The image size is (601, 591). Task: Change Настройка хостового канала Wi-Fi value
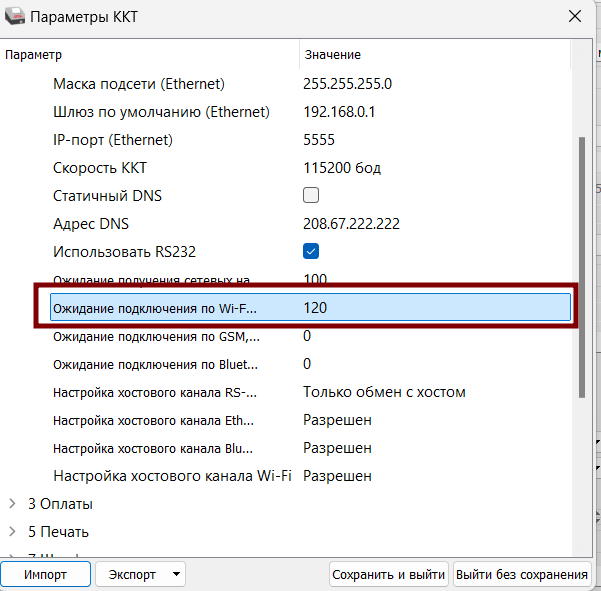coord(337,476)
